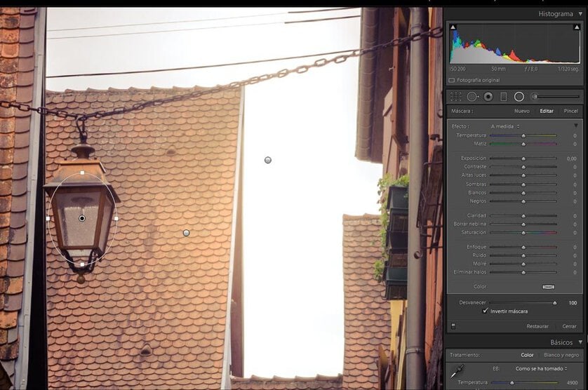588x390 pixels.
Task: Click the ISO 200 text
Action: click(x=457, y=69)
